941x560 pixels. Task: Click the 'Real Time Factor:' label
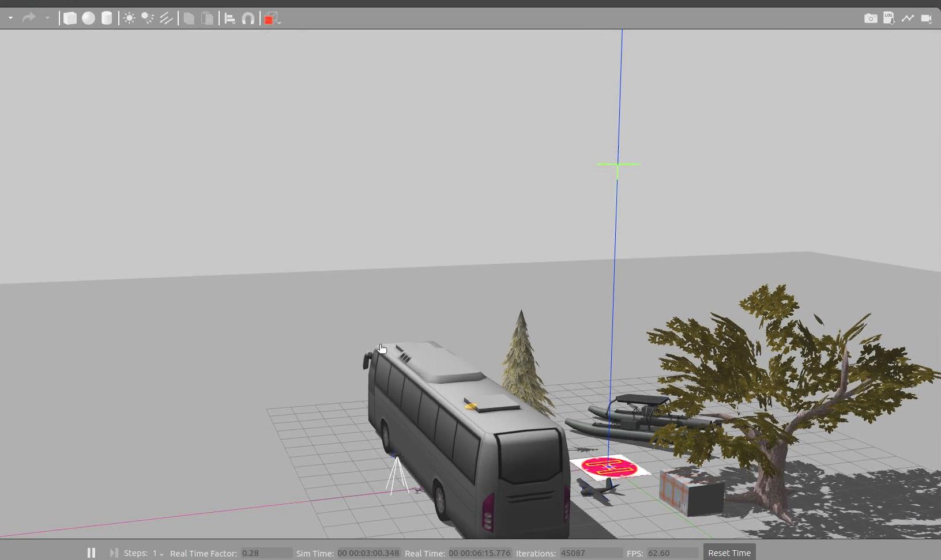(x=204, y=553)
